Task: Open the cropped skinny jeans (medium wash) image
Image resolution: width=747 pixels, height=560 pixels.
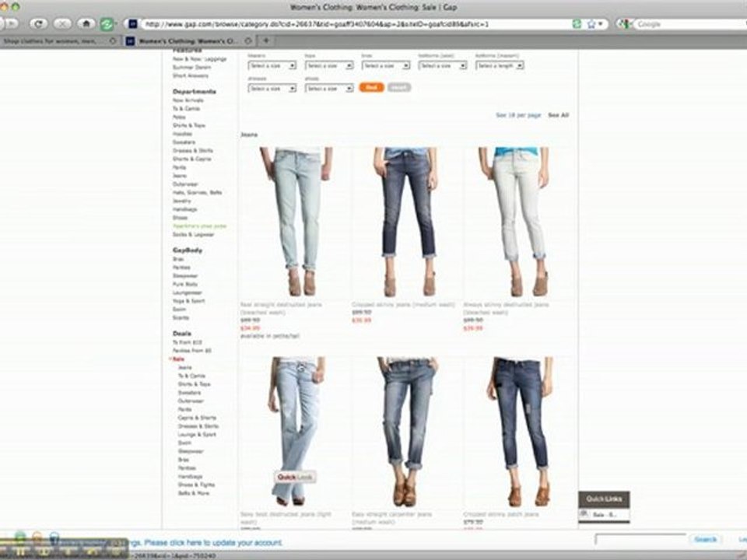Action: pos(406,222)
